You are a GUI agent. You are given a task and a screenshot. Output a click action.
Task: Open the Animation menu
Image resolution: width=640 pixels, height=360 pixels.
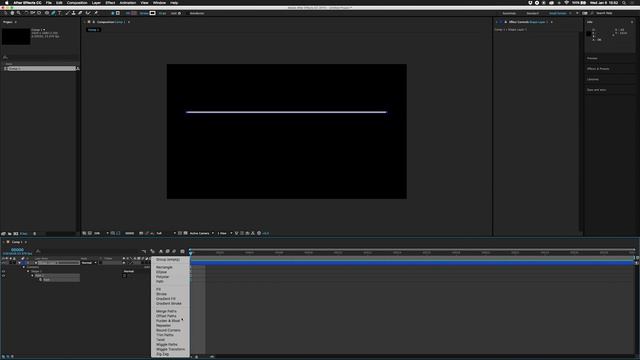tap(128, 3)
